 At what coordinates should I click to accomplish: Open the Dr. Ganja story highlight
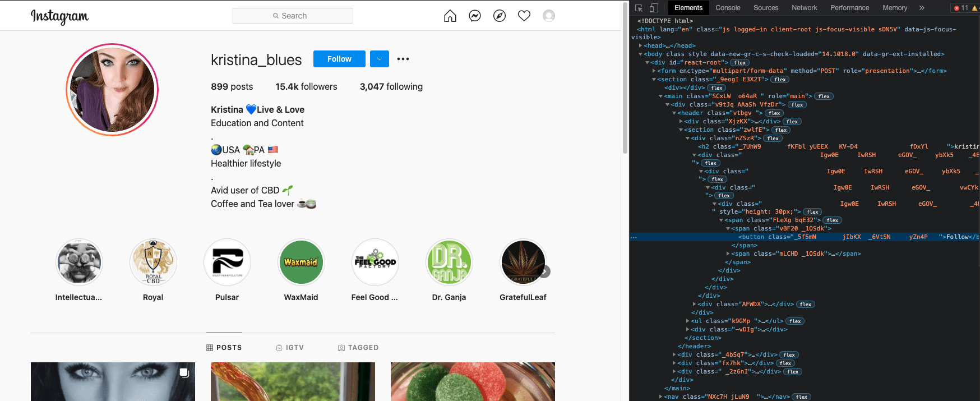[x=449, y=262]
